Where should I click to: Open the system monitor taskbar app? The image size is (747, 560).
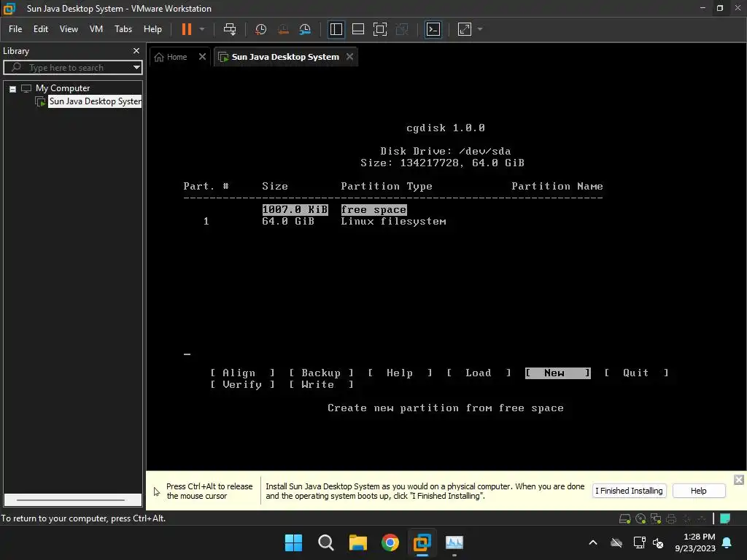(454, 542)
